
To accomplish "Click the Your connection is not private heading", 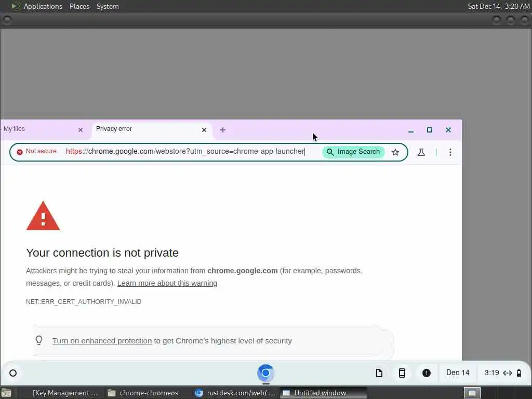I will tap(102, 253).
